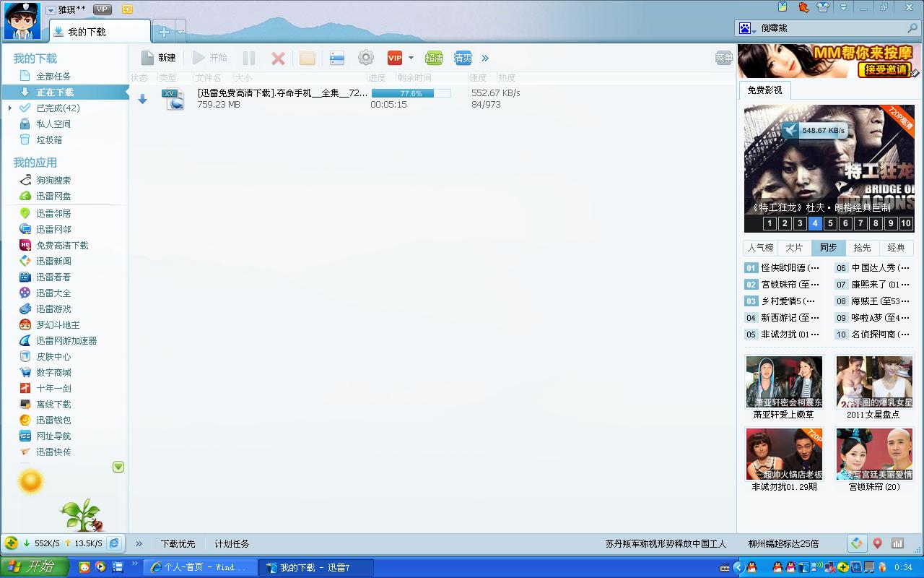Click the green 超清 toolbar icon
Screen dimensions: 924x578
pos(434,59)
